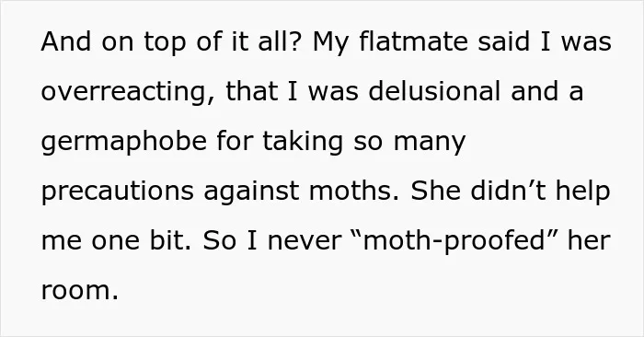Screen dimensions: 644x337
Task: Click the word "all?" with question mark
Action: click(x=281, y=41)
